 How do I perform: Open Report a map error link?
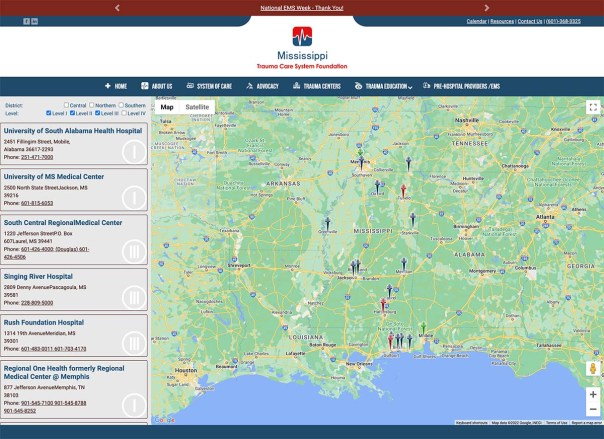(587, 422)
